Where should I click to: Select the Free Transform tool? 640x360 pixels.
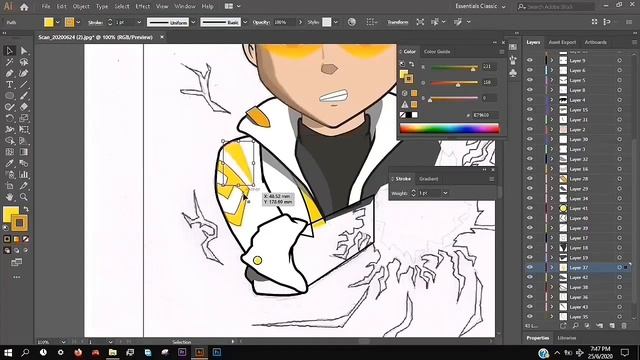tap(24, 129)
